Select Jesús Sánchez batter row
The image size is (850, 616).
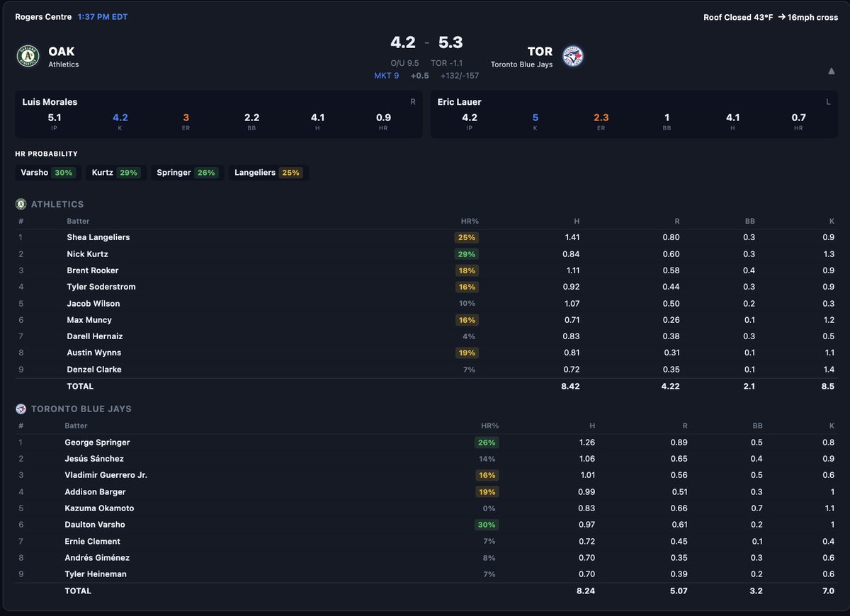click(425, 459)
